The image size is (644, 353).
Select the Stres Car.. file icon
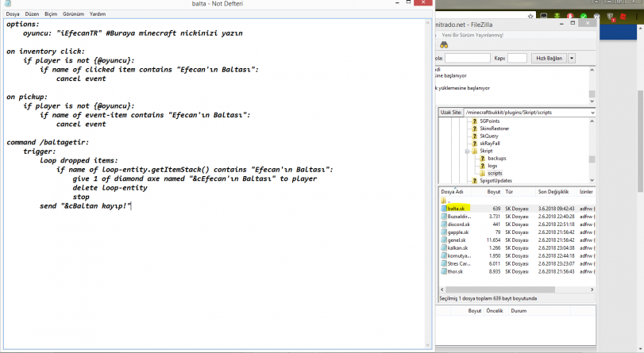[444, 264]
